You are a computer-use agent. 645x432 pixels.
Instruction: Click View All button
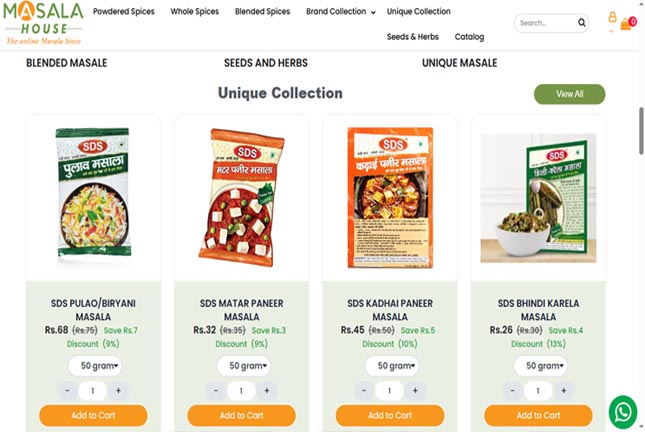[569, 94]
